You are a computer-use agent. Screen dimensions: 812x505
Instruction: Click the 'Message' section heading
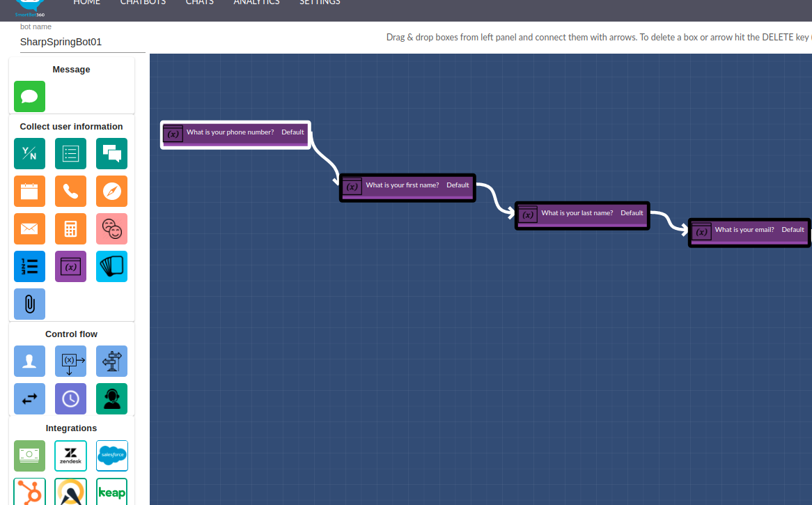72,70
